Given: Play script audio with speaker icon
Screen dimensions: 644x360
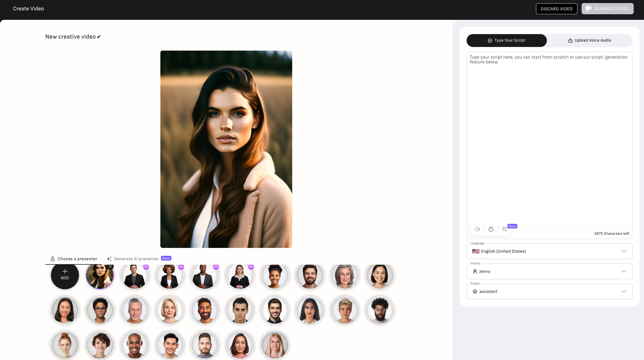Looking at the screenshot, I should 477,229.
